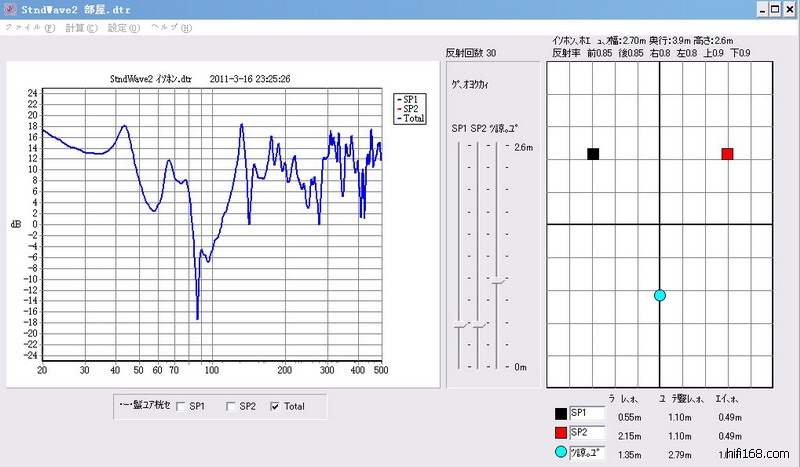Click the SP2 height slider handle
The image size is (800, 467).
(479, 325)
